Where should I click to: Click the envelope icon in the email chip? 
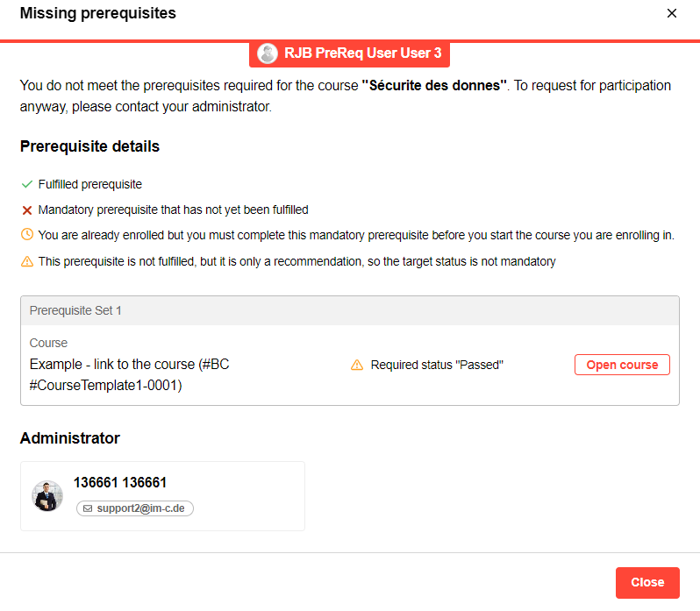click(87, 508)
